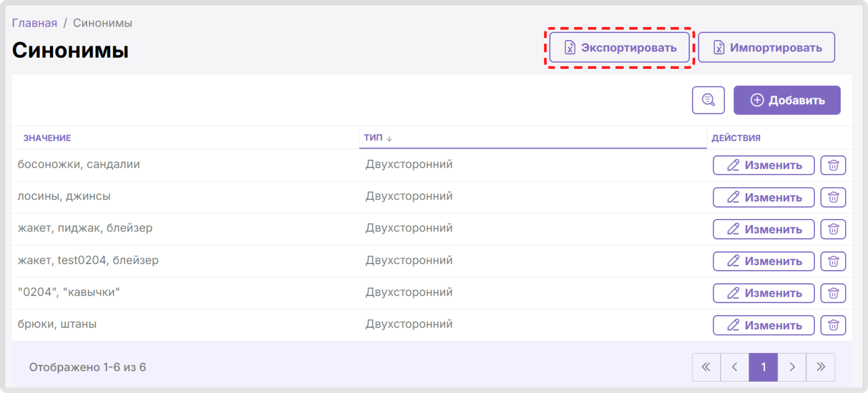The height and width of the screenshot is (393, 868).
Task: Click the Экспортировать button
Action: [x=620, y=47]
